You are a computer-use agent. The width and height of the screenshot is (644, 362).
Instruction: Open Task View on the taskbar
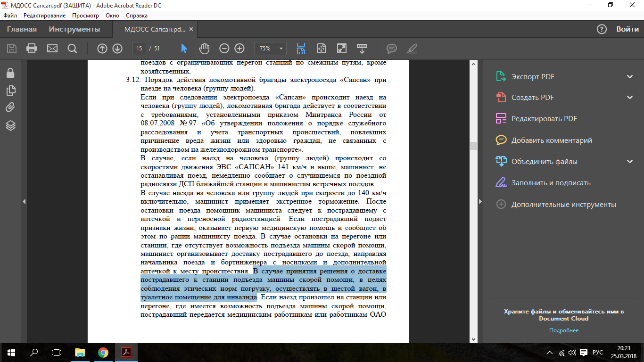click(57, 352)
